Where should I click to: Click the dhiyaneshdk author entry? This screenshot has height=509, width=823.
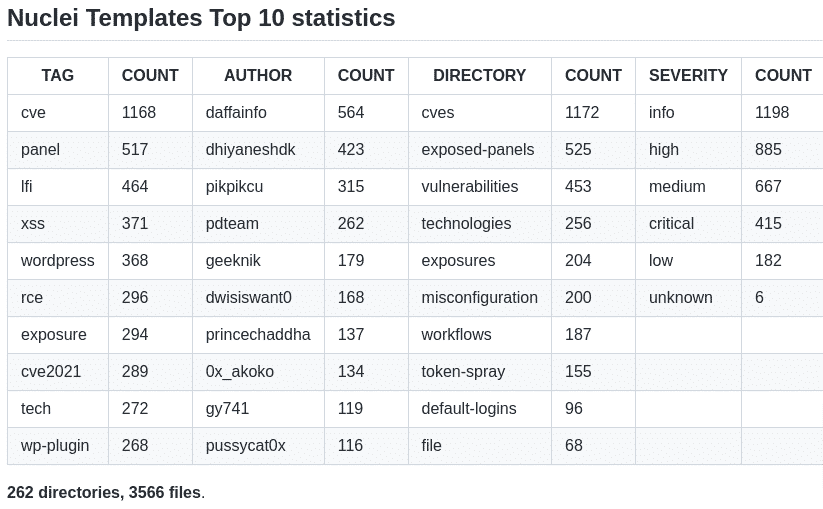250,149
